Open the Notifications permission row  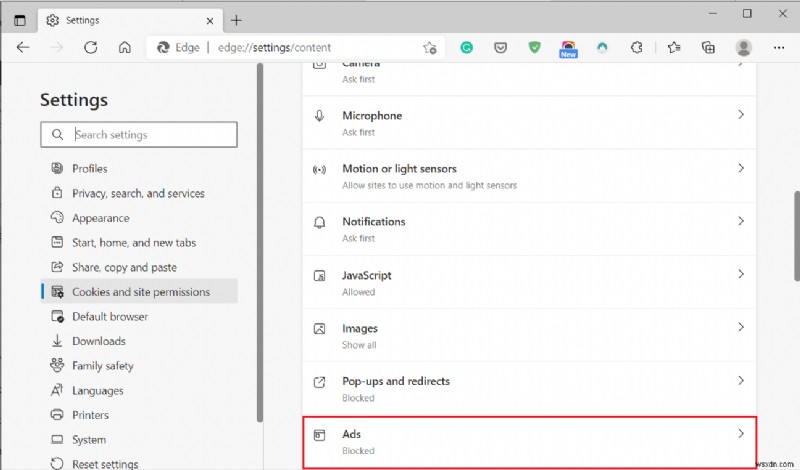[x=529, y=229]
